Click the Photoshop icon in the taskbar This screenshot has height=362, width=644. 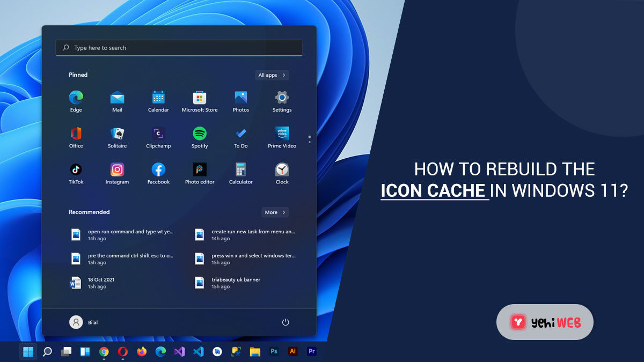[274, 352]
